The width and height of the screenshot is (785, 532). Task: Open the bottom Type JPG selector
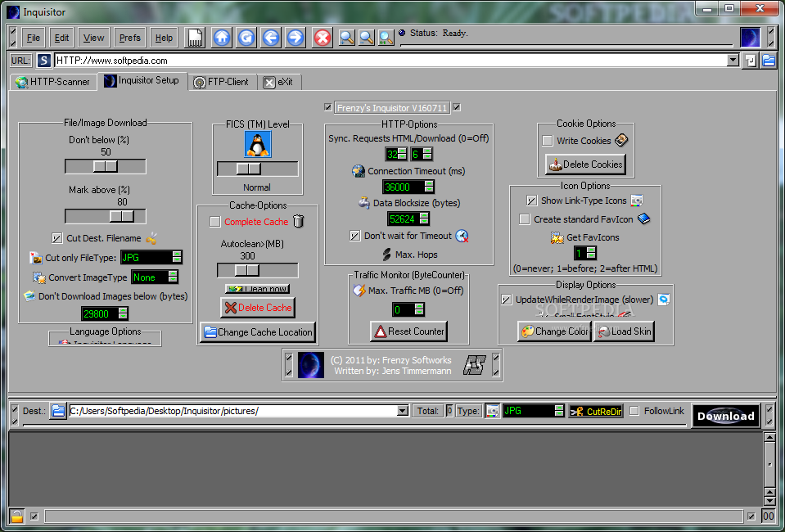pyautogui.click(x=533, y=411)
